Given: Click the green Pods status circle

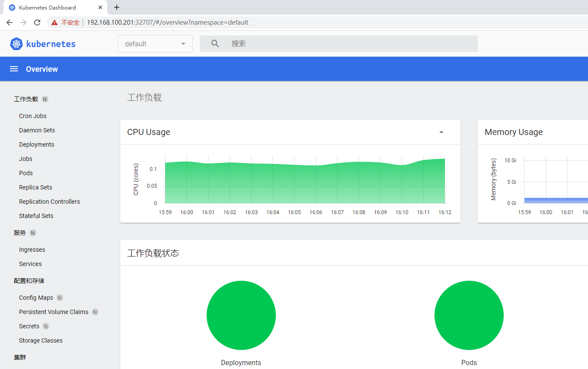Looking at the screenshot, I should tap(469, 315).
